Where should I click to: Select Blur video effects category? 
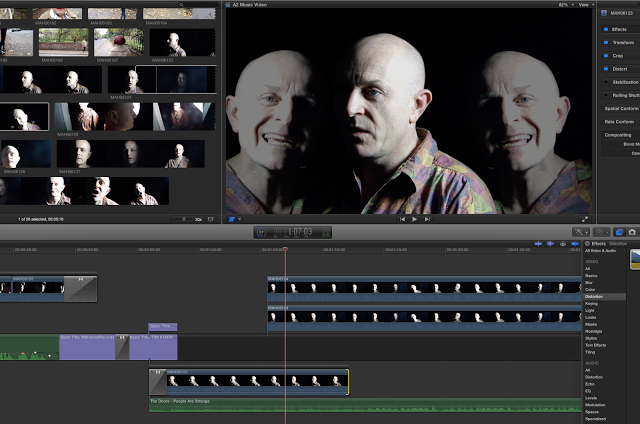point(589,282)
